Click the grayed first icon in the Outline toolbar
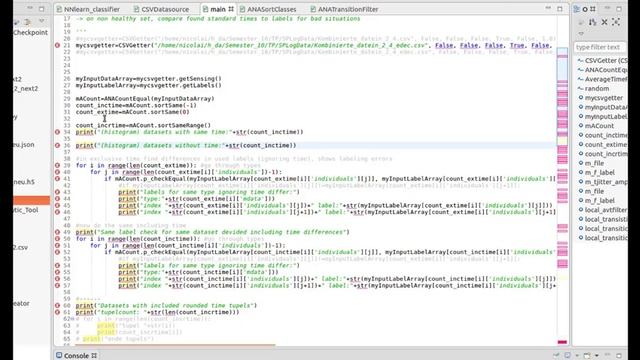Screen dimensions: 640x360 581,22
